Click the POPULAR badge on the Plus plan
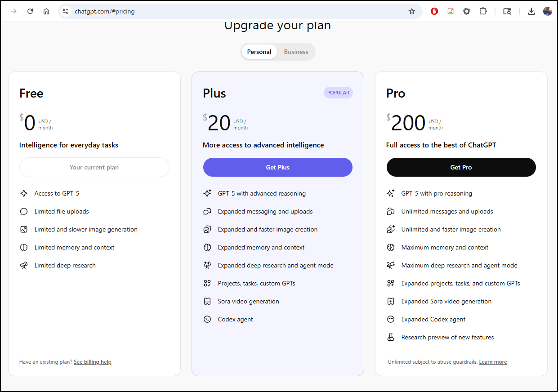Viewport: 558px width, 392px height. (x=338, y=93)
